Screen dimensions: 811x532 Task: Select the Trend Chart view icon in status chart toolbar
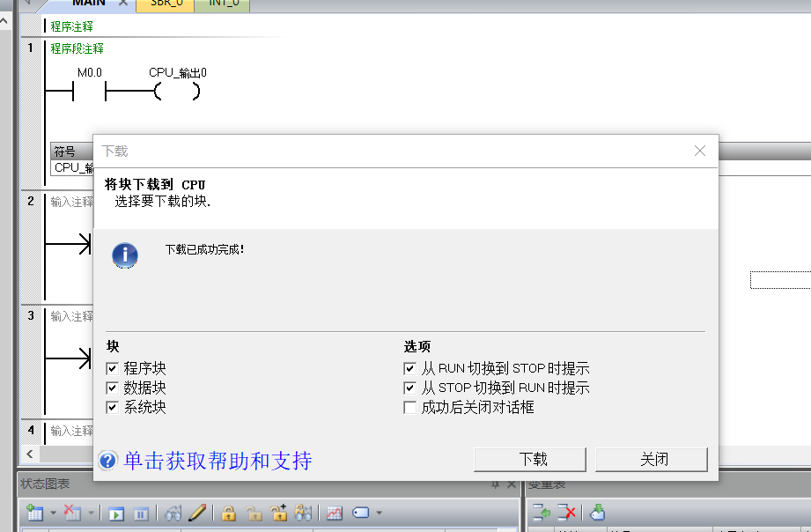(334, 513)
